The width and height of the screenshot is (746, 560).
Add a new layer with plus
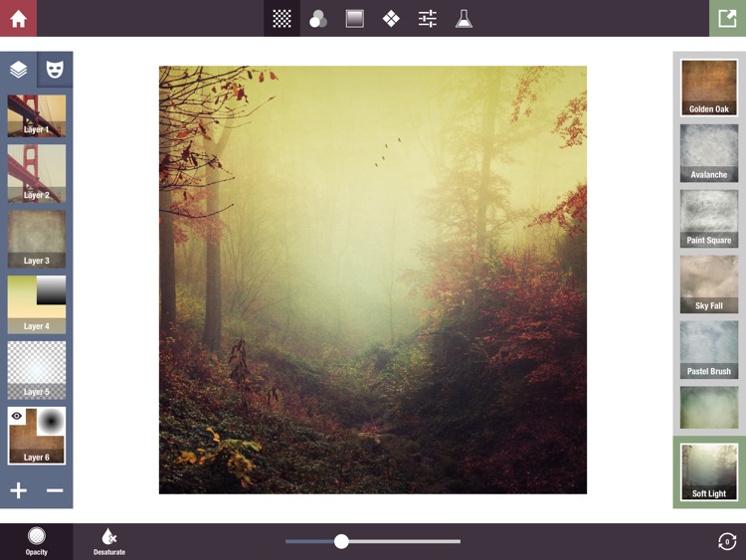[18, 490]
